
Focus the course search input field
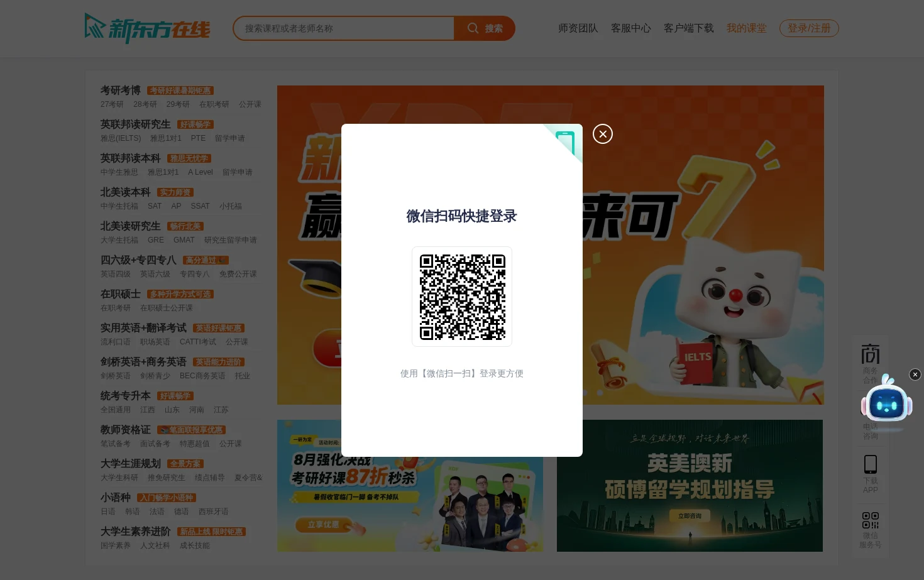tap(344, 28)
